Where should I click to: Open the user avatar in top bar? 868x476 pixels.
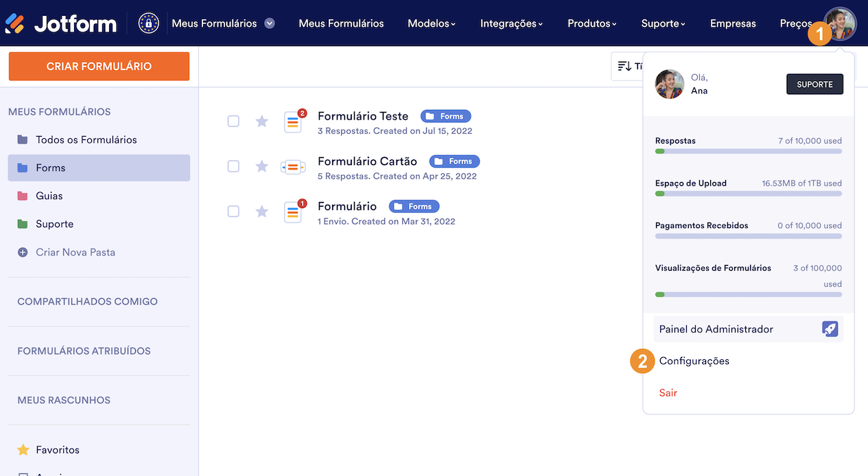coord(841,23)
